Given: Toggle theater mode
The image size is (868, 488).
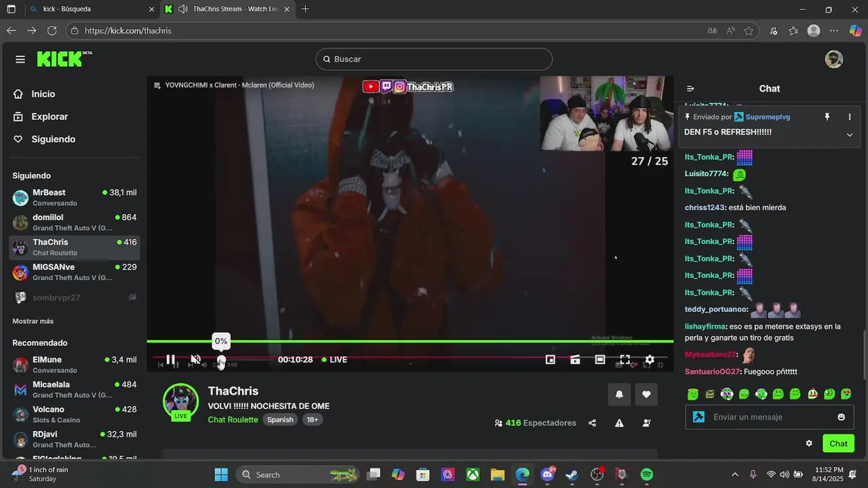Looking at the screenshot, I should pyautogui.click(x=600, y=359).
